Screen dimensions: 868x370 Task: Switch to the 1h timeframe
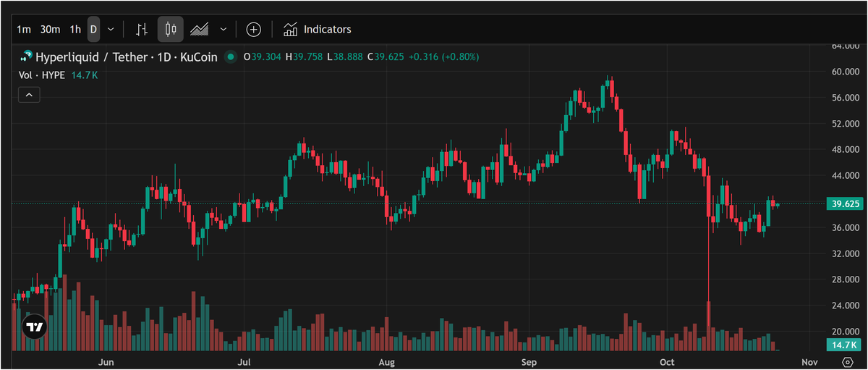tap(75, 30)
